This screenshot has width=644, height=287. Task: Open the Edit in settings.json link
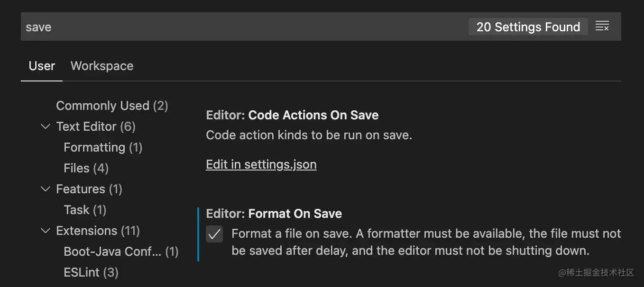point(261,164)
